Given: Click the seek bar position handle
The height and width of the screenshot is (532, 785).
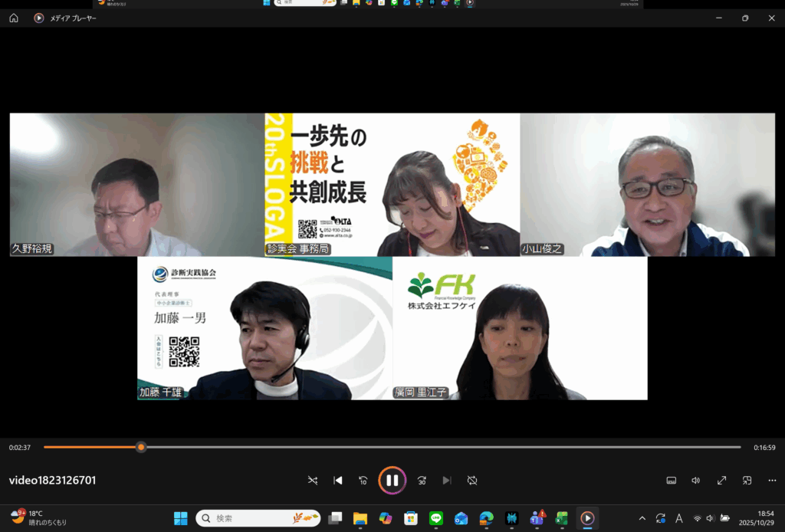Looking at the screenshot, I should [141, 447].
